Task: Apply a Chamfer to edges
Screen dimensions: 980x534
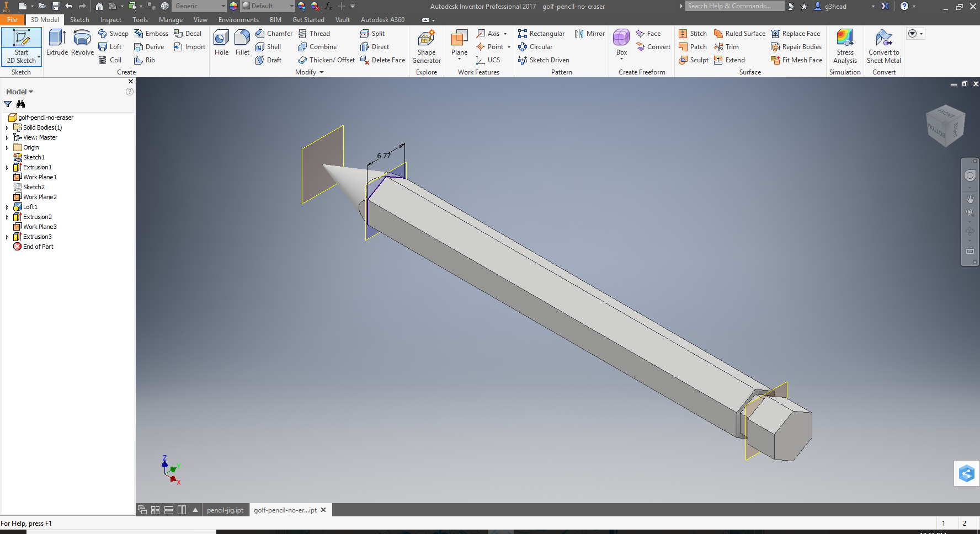Action: 274,34
